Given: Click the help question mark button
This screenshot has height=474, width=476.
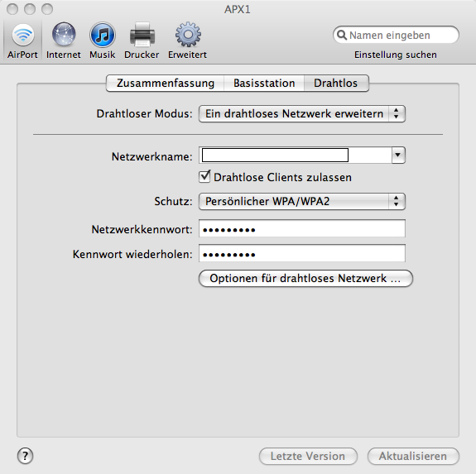Looking at the screenshot, I should (x=25, y=456).
